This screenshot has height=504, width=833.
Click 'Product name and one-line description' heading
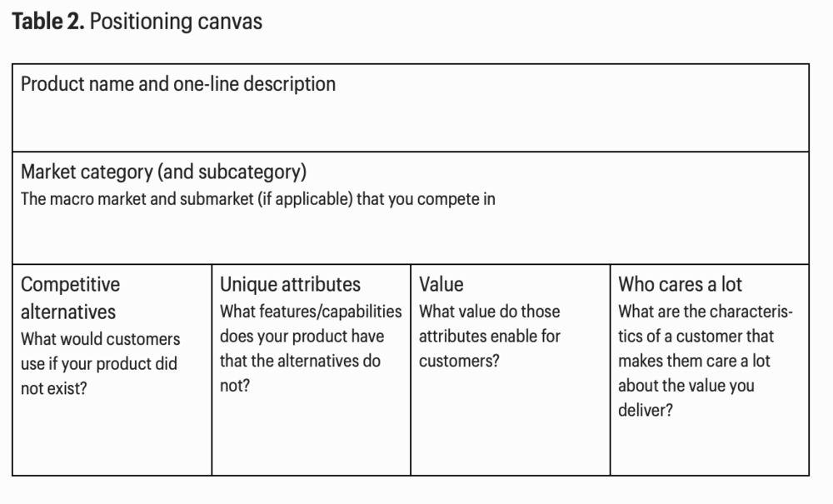point(178,84)
